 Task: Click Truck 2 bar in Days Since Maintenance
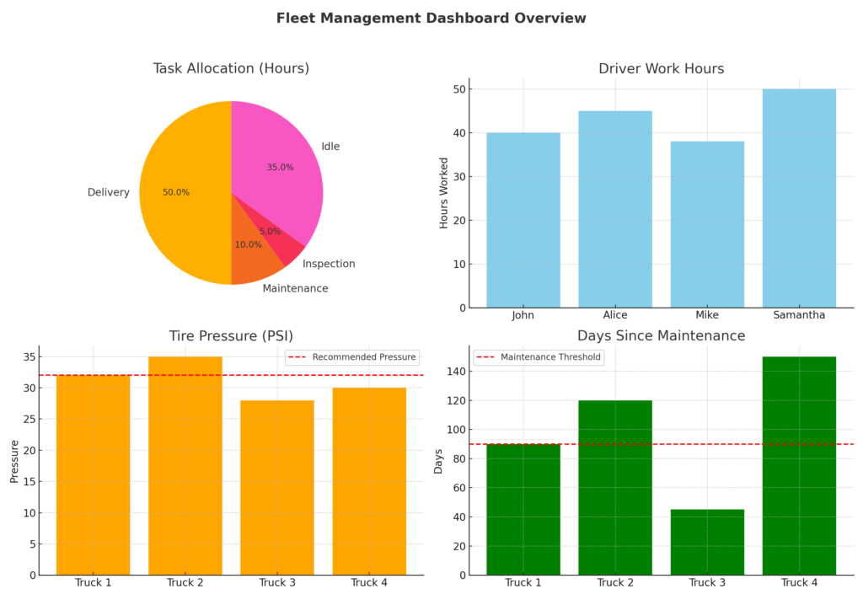click(614, 488)
